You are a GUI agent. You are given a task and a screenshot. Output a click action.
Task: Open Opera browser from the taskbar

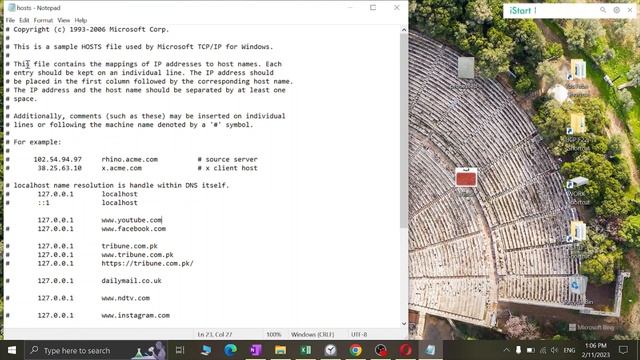point(405,350)
